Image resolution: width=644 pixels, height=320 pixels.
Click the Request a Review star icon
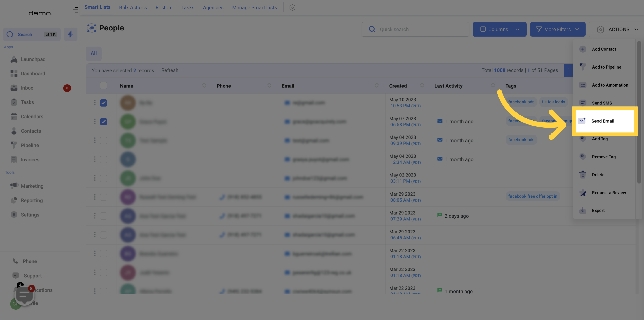[582, 193]
